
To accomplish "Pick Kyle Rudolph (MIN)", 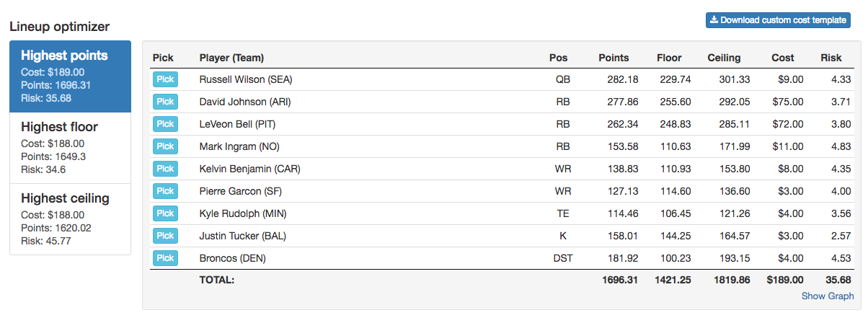I will tap(165, 213).
